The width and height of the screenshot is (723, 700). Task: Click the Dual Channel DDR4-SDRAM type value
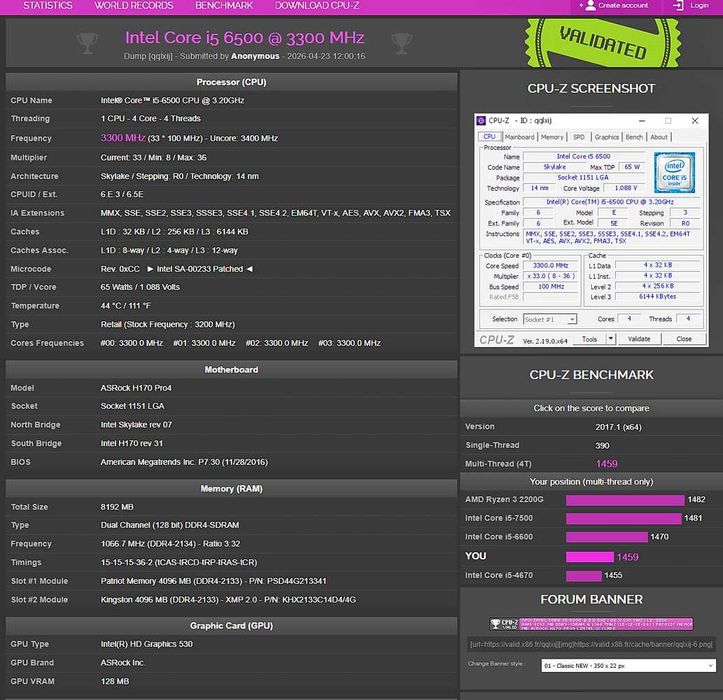170,525
